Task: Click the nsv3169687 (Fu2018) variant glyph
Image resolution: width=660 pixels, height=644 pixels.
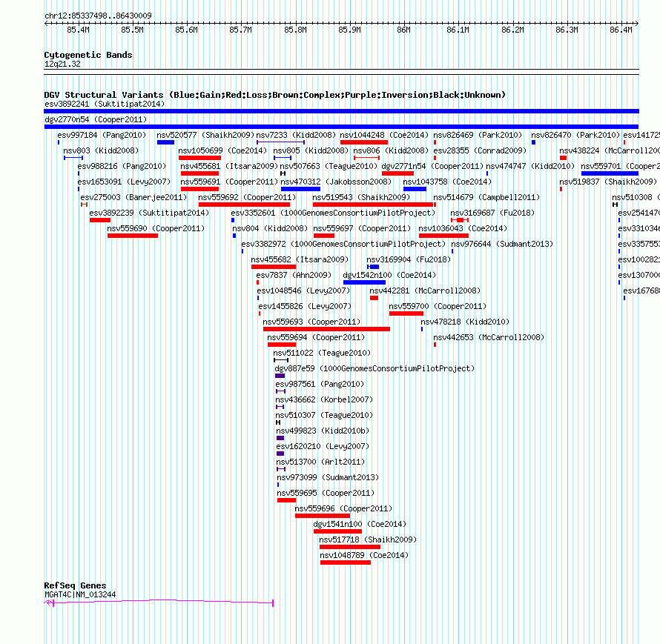Action: click(460, 220)
